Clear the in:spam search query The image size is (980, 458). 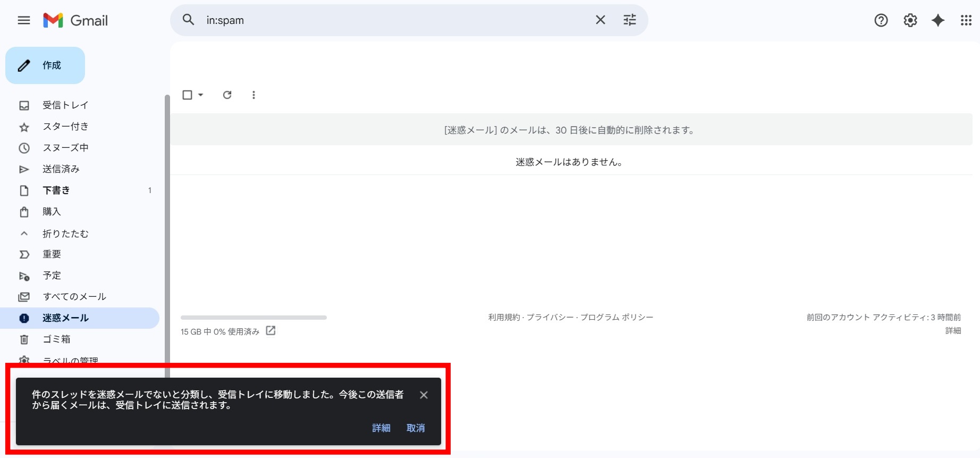click(600, 20)
